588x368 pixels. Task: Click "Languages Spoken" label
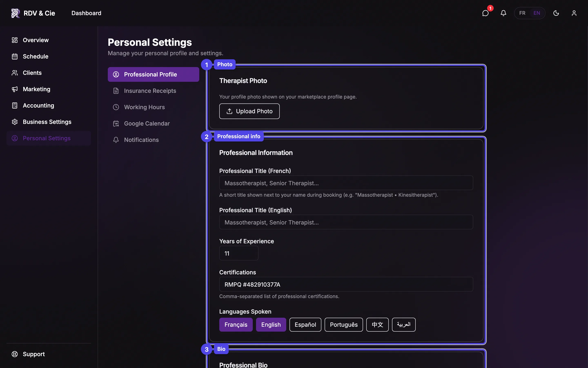coord(245,312)
